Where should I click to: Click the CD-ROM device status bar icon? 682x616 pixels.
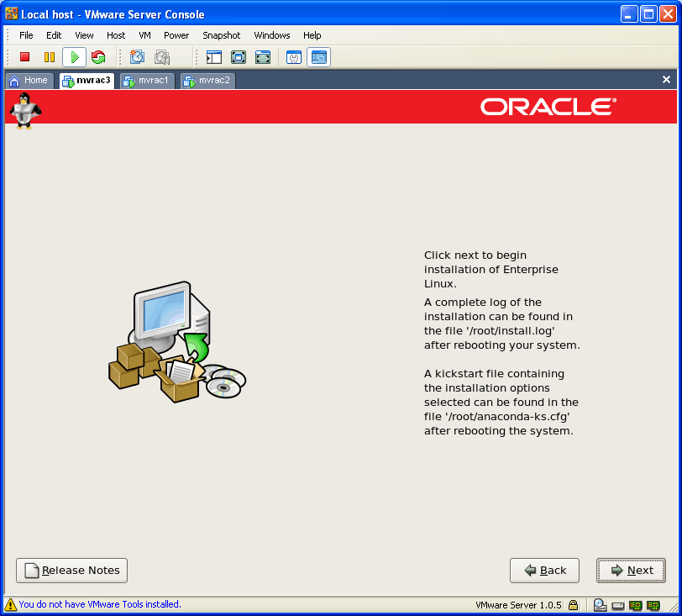click(600, 605)
